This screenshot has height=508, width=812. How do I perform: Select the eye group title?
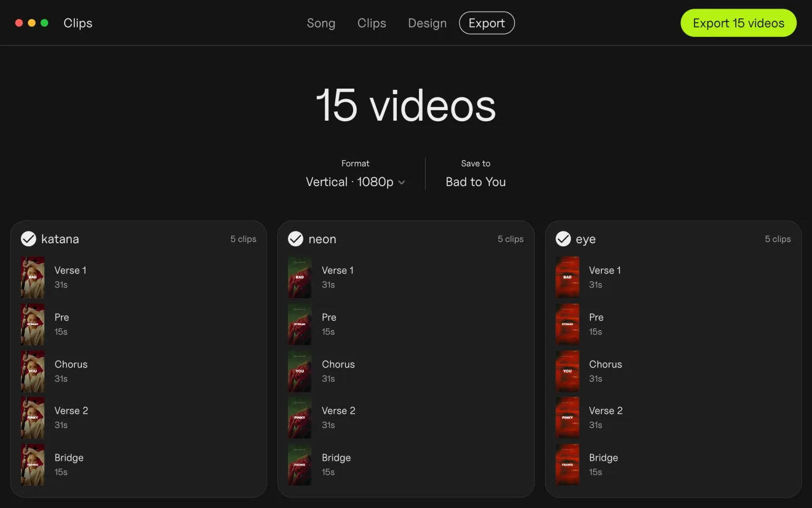pos(586,240)
